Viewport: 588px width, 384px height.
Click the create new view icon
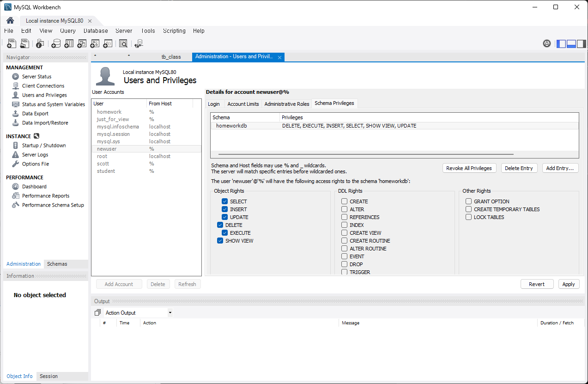tap(82, 43)
